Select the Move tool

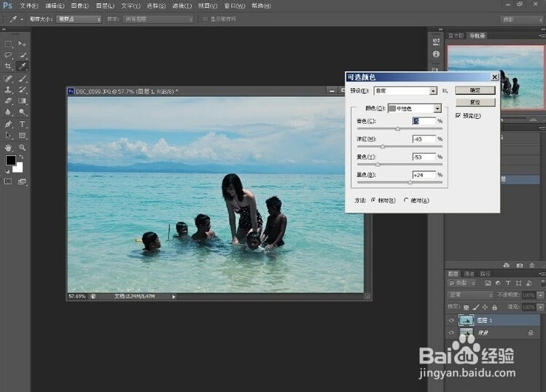tap(23, 44)
